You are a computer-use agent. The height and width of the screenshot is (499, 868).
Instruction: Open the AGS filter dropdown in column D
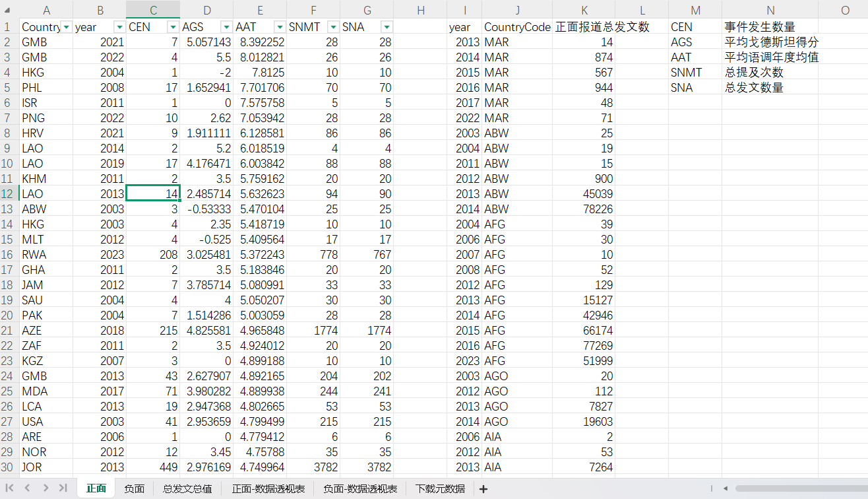point(226,27)
